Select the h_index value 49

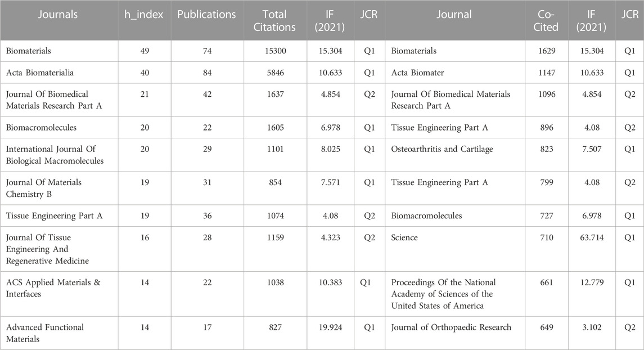[145, 51]
